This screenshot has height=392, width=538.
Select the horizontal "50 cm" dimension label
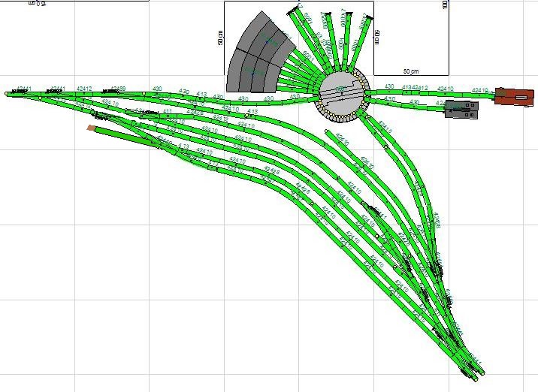coord(410,71)
